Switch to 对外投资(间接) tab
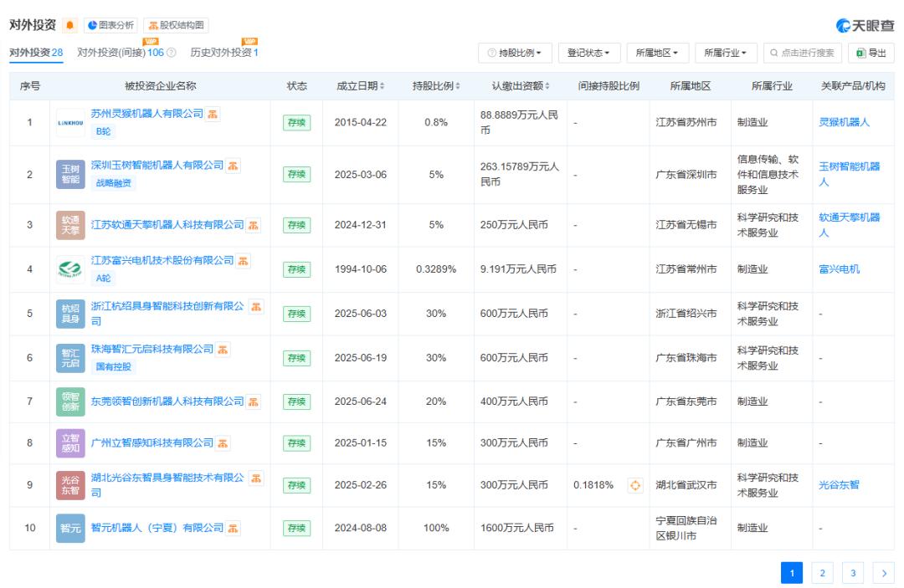 pos(121,54)
